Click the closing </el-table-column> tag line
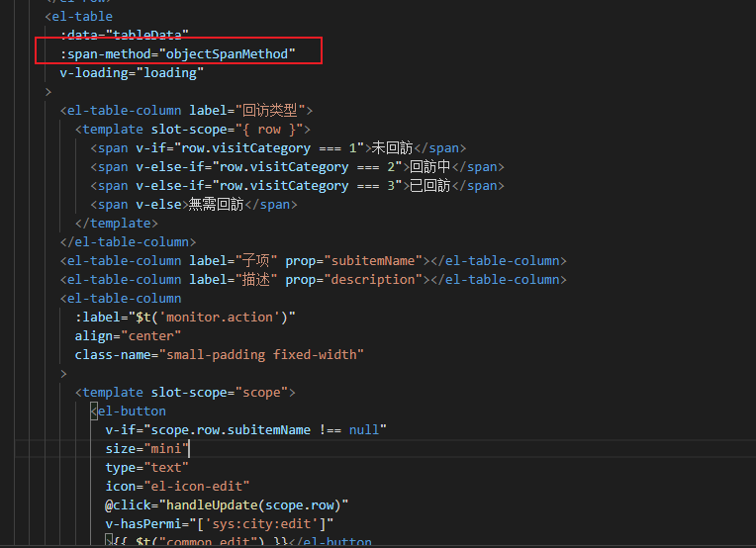756x548 pixels. coord(129,242)
